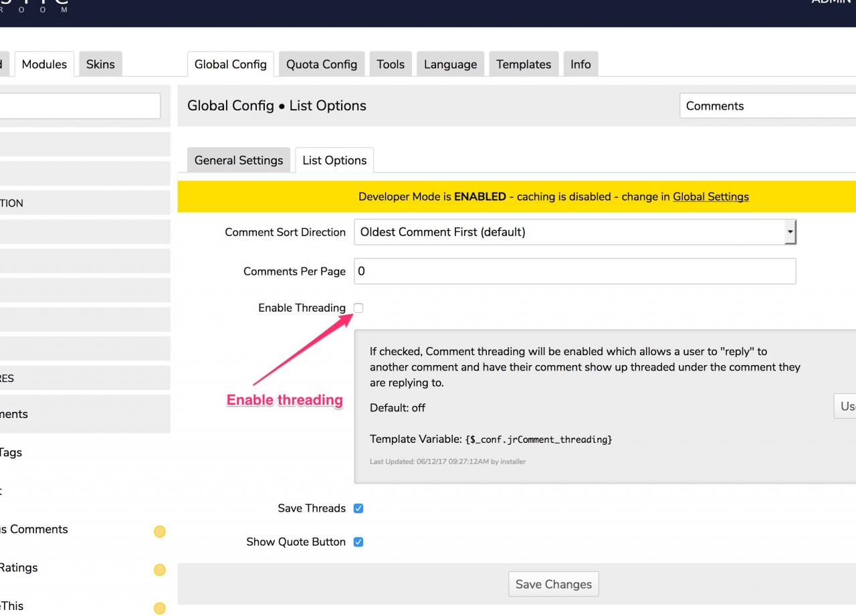Uncheck the Show Quote Button checkbox
The width and height of the screenshot is (856, 616).
pyautogui.click(x=358, y=542)
